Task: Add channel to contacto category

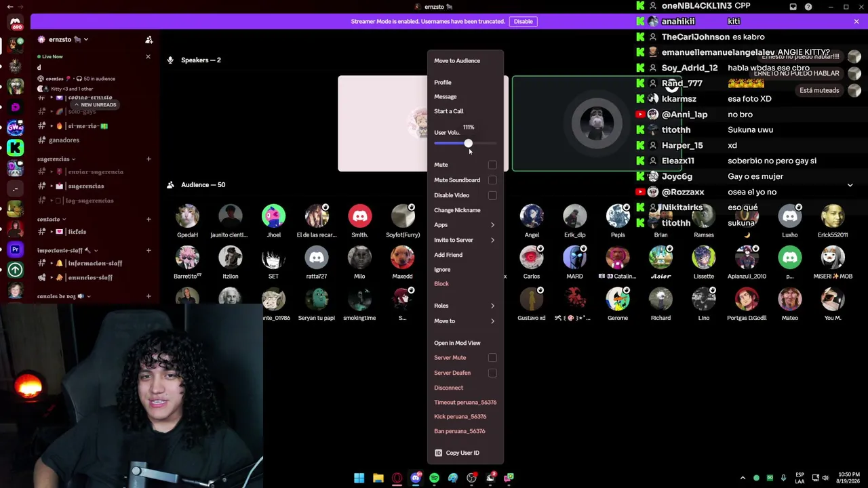Action: pos(149,220)
